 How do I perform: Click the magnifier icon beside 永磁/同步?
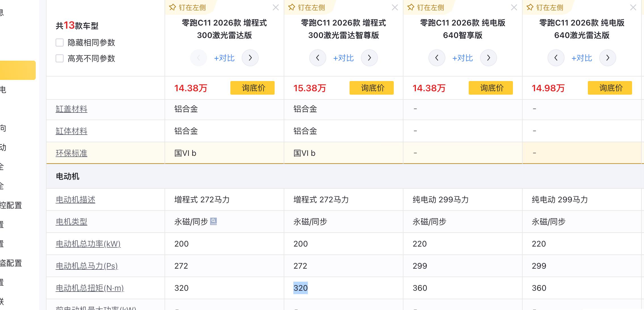point(213,221)
